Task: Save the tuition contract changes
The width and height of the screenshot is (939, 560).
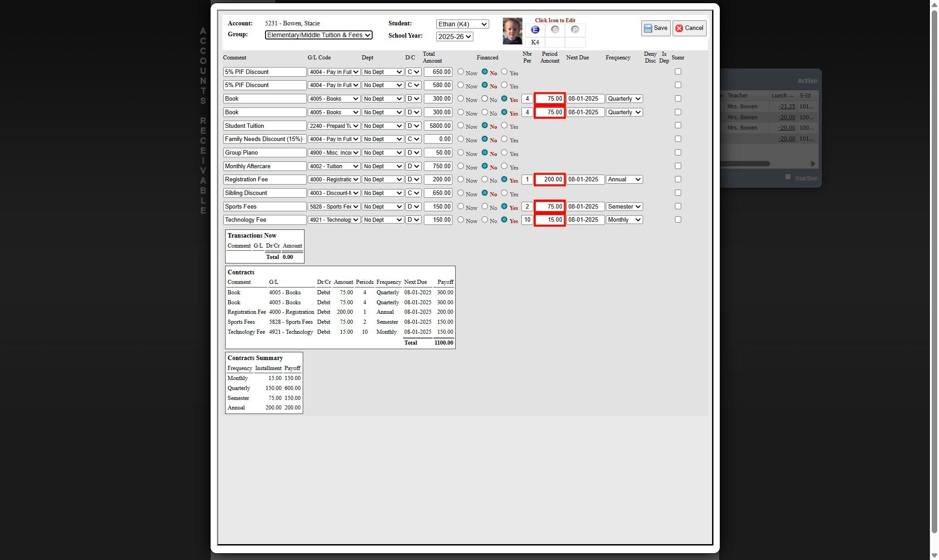Action: click(655, 28)
